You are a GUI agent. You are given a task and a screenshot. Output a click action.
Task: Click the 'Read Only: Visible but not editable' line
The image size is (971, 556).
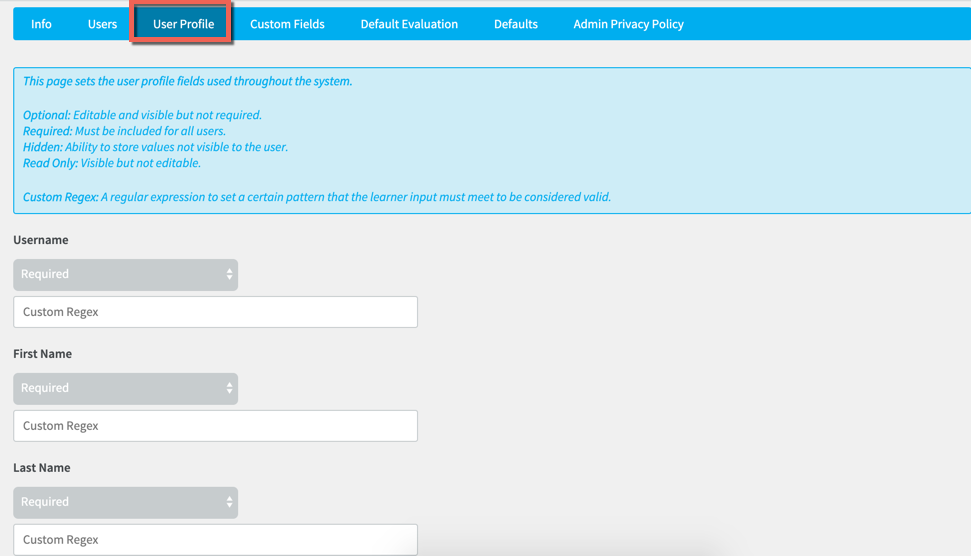click(x=112, y=163)
